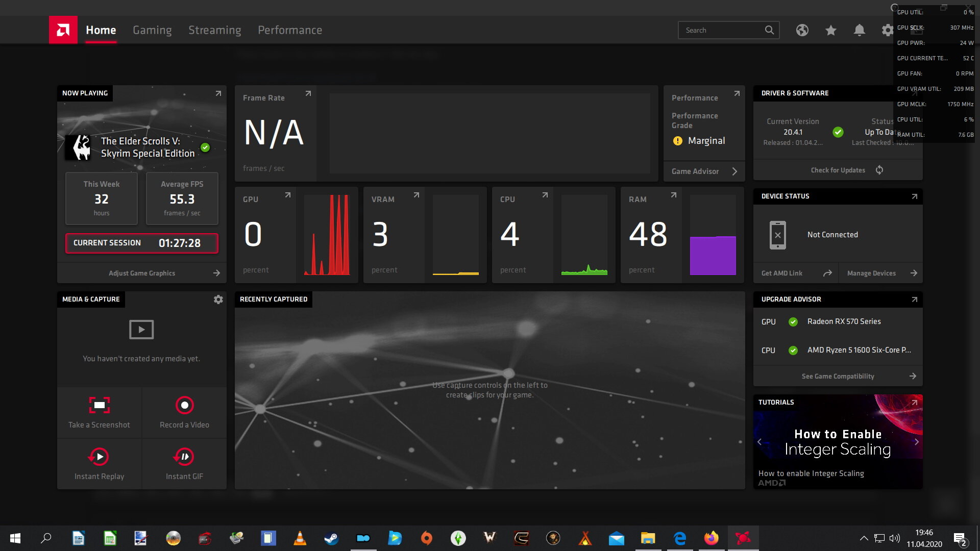The width and height of the screenshot is (980, 551).
Task: Expand the Now Playing panel
Action: point(218,93)
